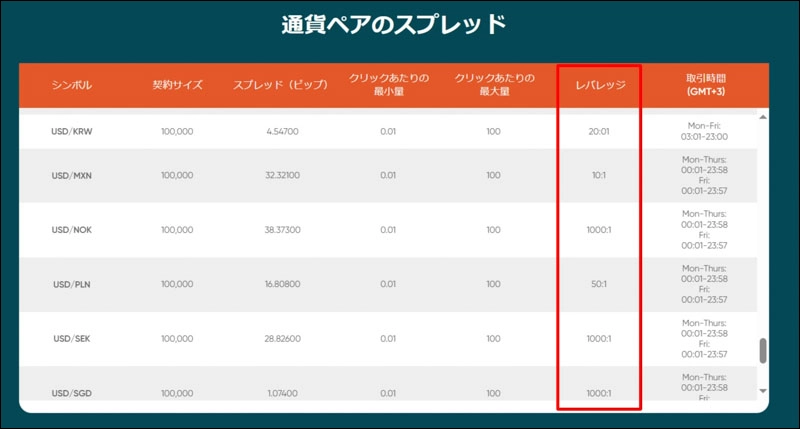Select the USD/KRW symbol row
Viewport: 800px width, 429px height.
pyautogui.click(x=72, y=131)
